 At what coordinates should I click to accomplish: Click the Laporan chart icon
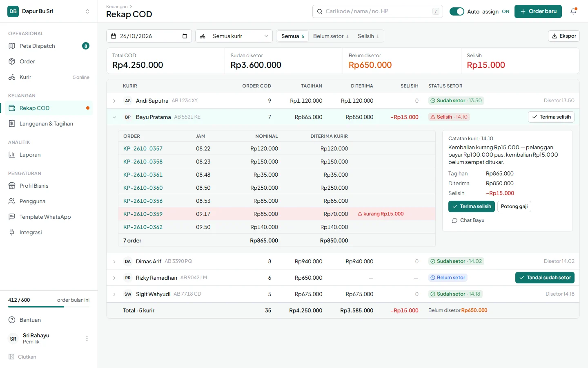point(12,155)
